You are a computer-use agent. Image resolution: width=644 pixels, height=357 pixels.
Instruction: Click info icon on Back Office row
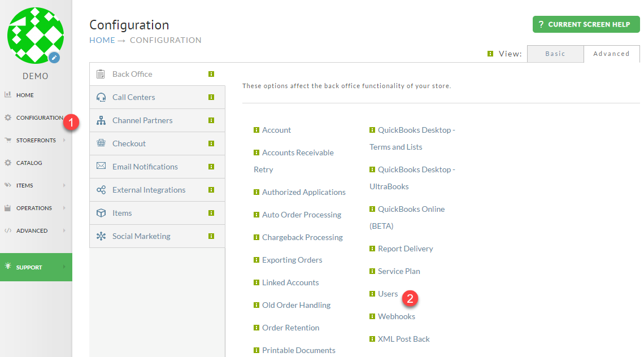[211, 74]
